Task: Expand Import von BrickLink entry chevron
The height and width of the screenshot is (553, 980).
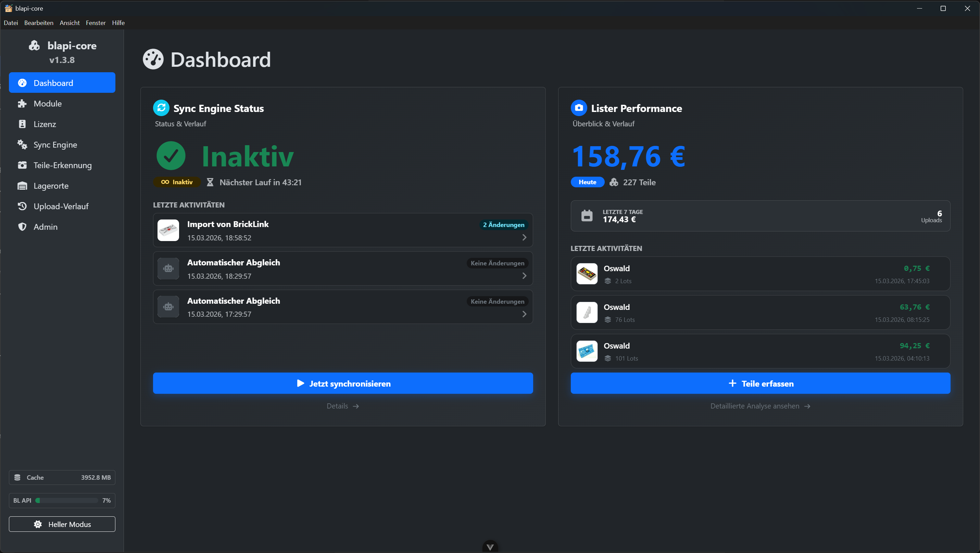Action: coord(524,237)
